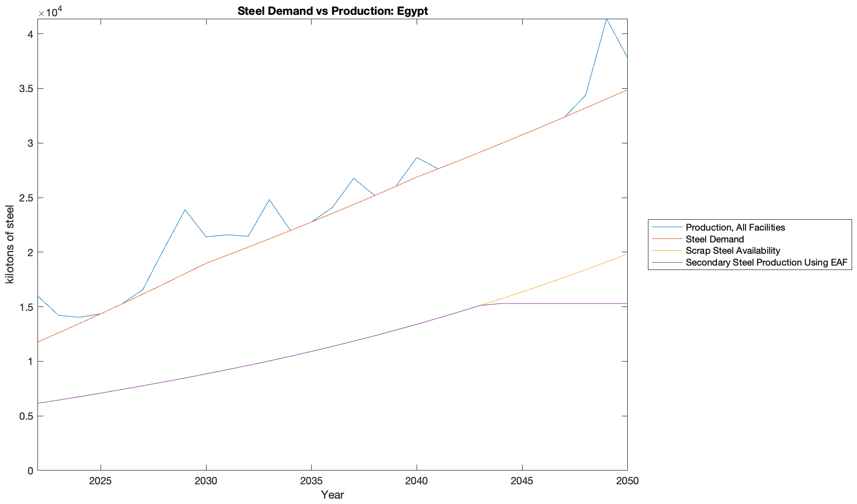This screenshot has width=857, height=504.
Task: Click the "kilotons of steel" y-axis label
Action: click(x=10, y=244)
